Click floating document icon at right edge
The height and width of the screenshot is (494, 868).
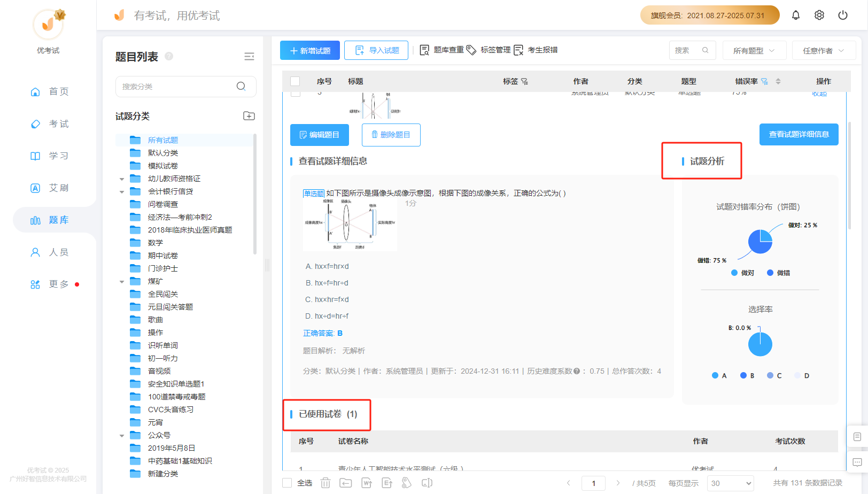coord(857,437)
